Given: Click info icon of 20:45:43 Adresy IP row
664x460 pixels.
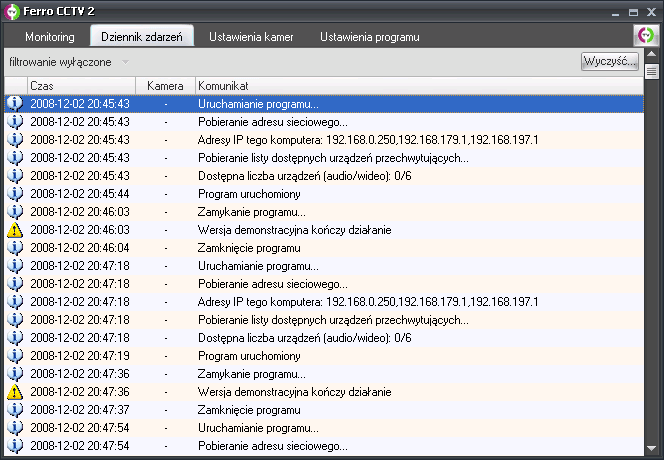Looking at the screenshot, I should tap(15, 140).
